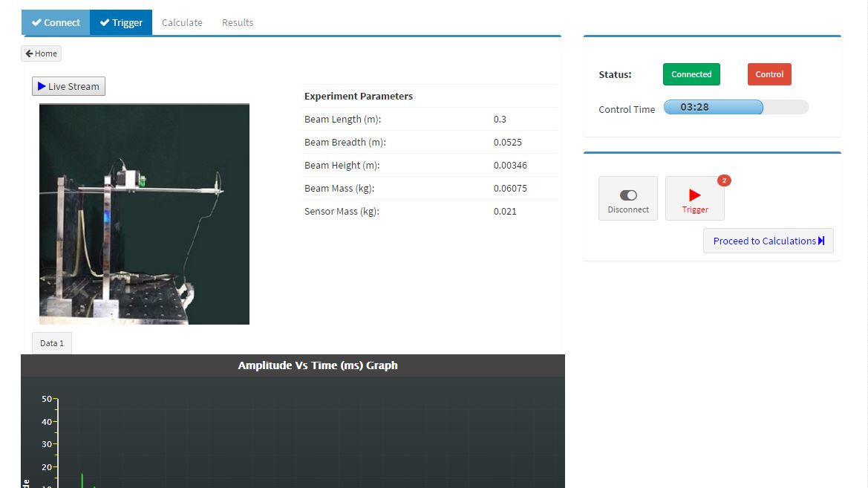Click the trigger count badge showing 2
The image size is (868, 488).
pyautogui.click(x=724, y=180)
